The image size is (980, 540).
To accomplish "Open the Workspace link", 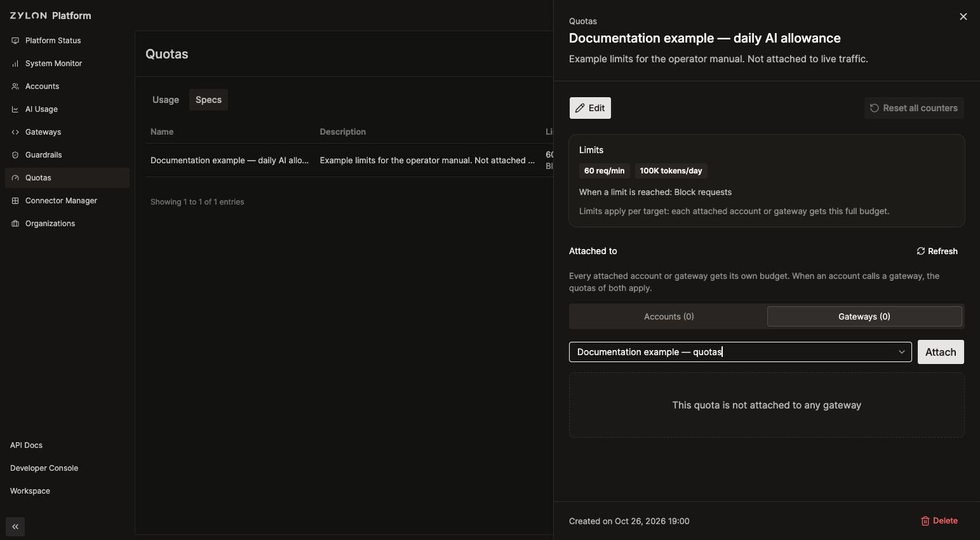I will (x=30, y=491).
